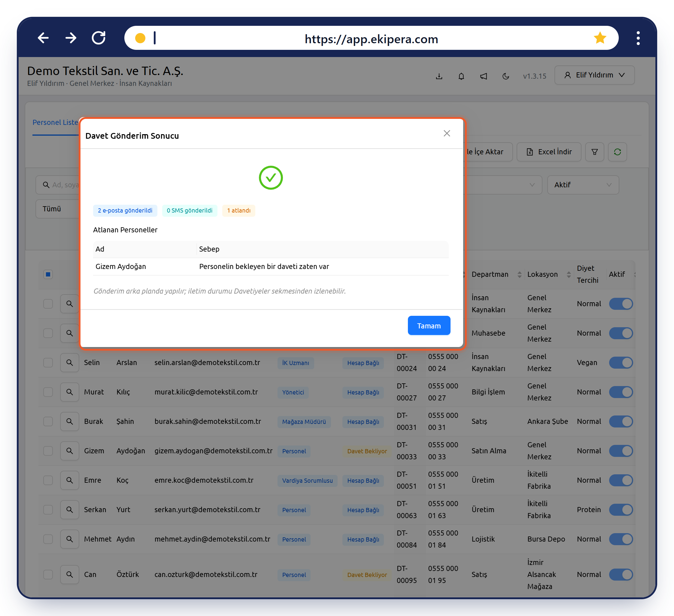Image resolution: width=674 pixels, height=616 pixels.
Task: Open the Elif Yıldırım user dropdown
Action: 594,75
